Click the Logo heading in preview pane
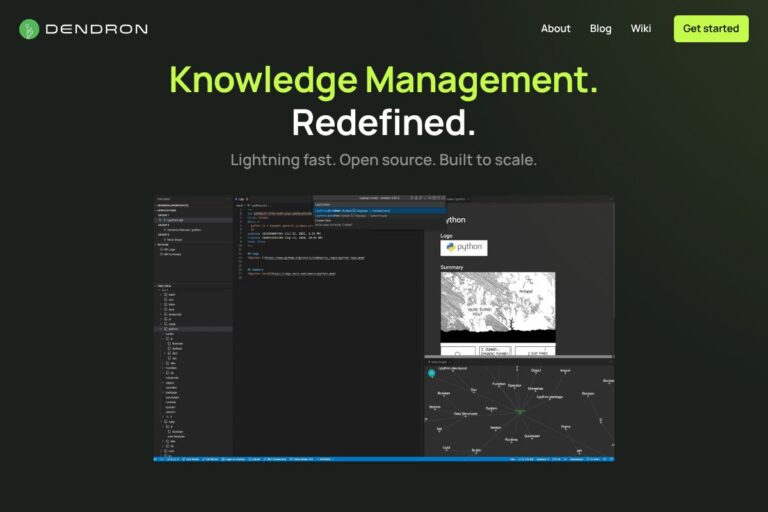The height and width of the screenshot is (512, 768). [447, 236]
